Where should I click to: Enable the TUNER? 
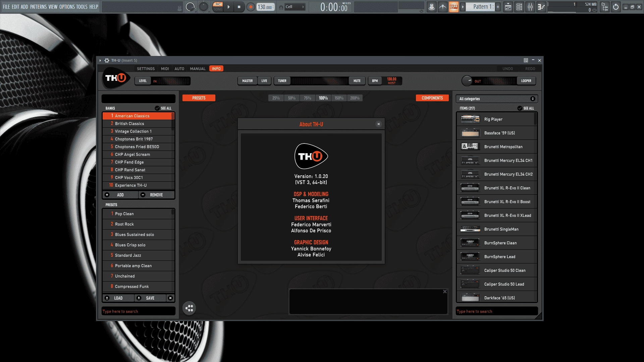[x=282, y=81]
